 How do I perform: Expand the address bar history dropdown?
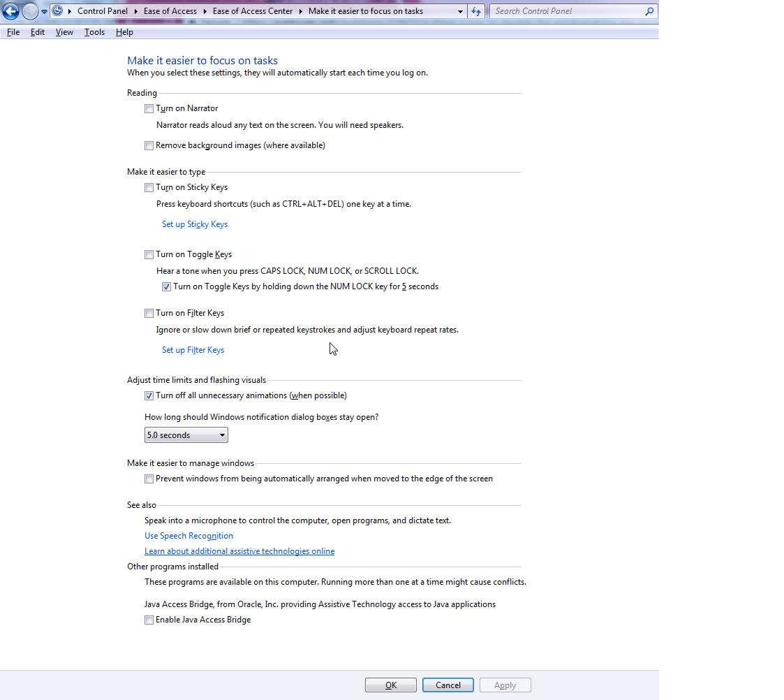460,12
